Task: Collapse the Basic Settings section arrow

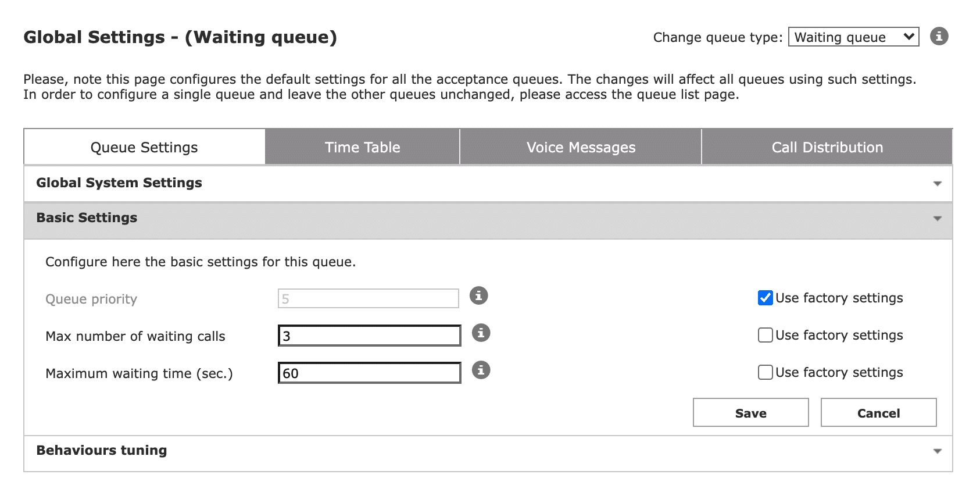Action: [x=937, y=219]
